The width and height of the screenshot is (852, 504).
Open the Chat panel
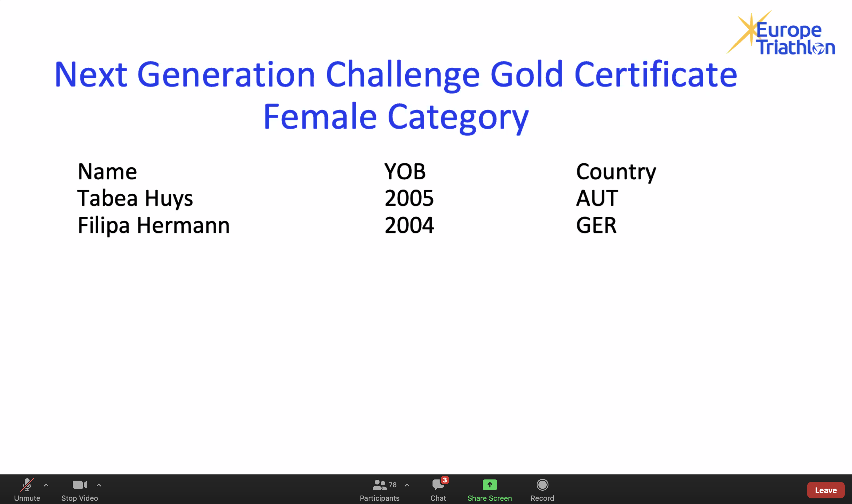click(438, 490)
